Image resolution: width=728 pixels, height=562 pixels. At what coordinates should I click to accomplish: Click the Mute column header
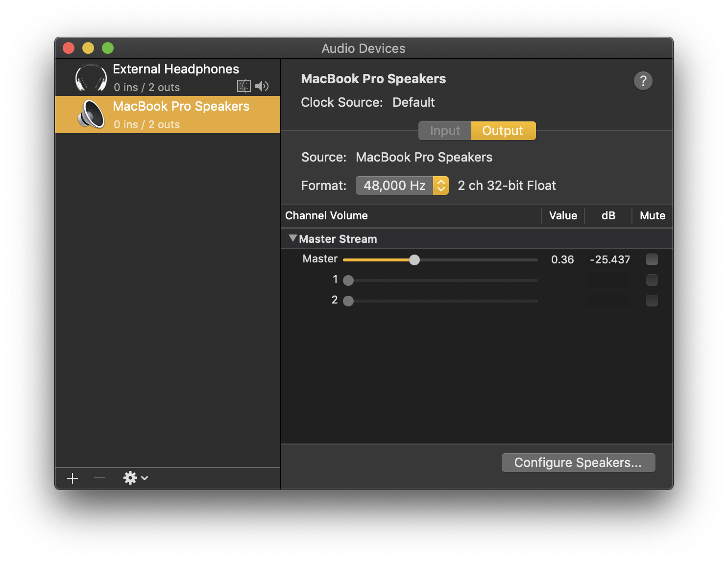[x=653, y=216]
